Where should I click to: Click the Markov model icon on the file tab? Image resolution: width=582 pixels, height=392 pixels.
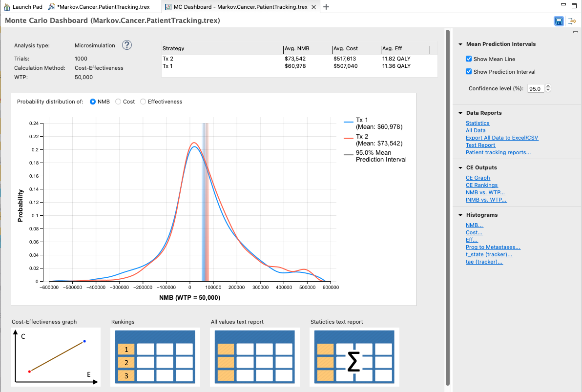(x=50, y=7)
